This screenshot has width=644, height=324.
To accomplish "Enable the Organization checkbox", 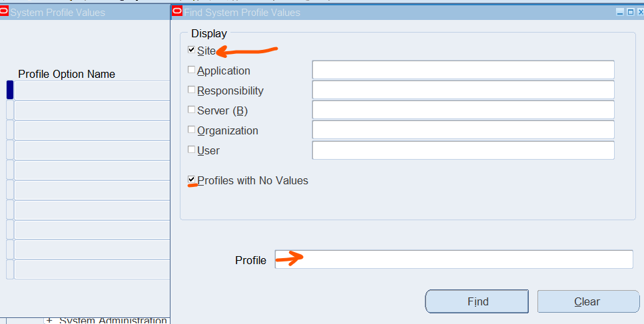I will point(191,130).
